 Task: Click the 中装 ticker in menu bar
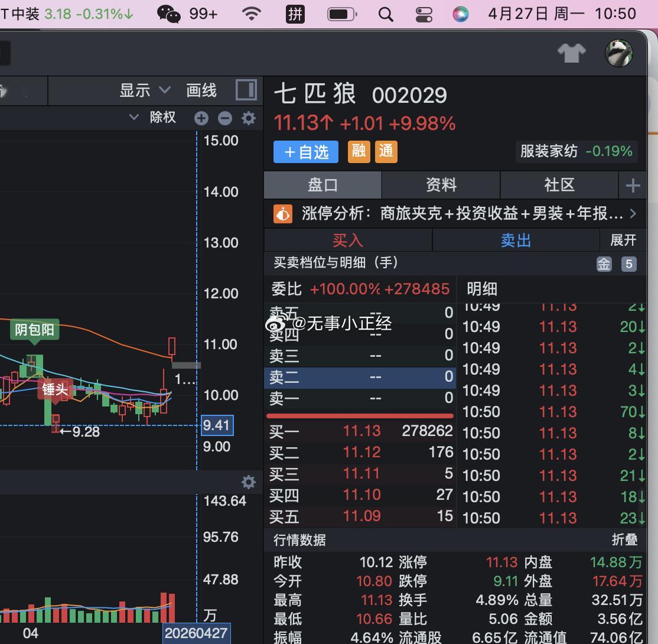(66, 14)
